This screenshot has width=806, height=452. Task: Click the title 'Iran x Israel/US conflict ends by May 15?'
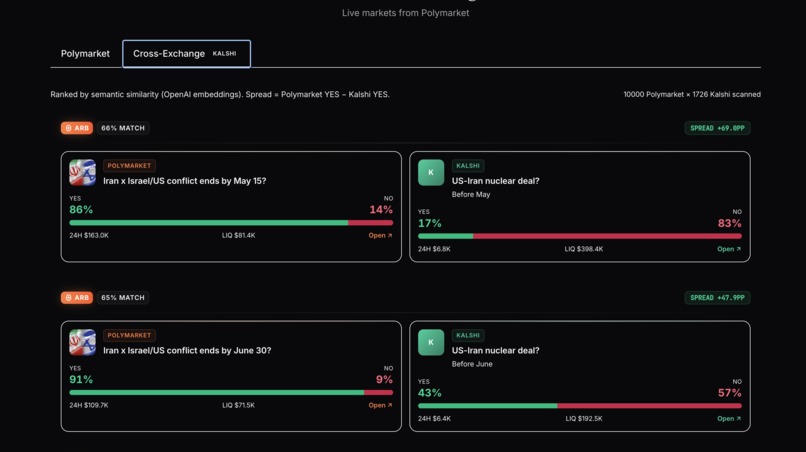coord(185,181)
